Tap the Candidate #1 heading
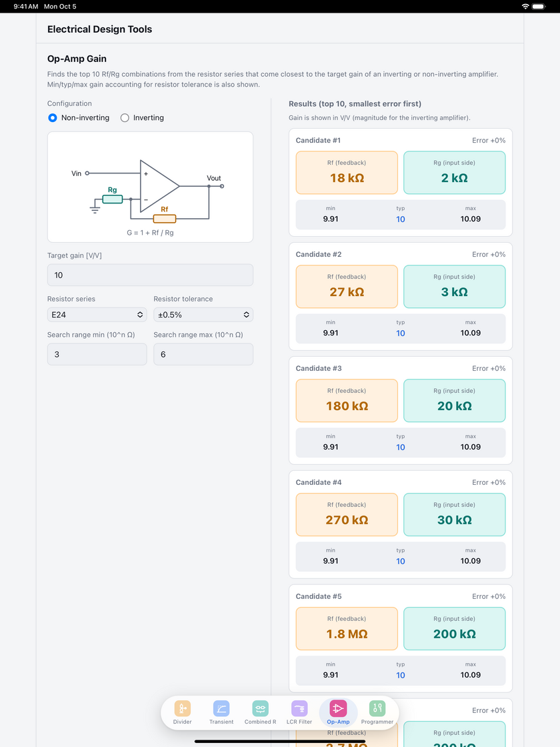 tap(319, 140)
